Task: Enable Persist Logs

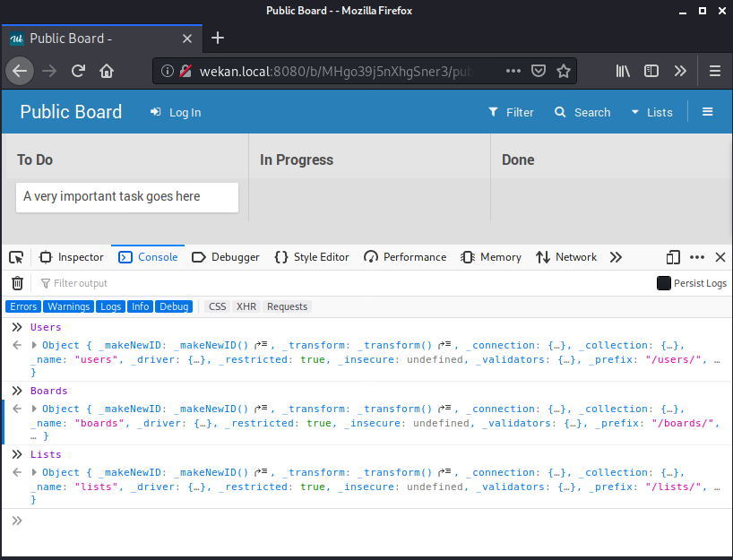Action: point(662,282)
